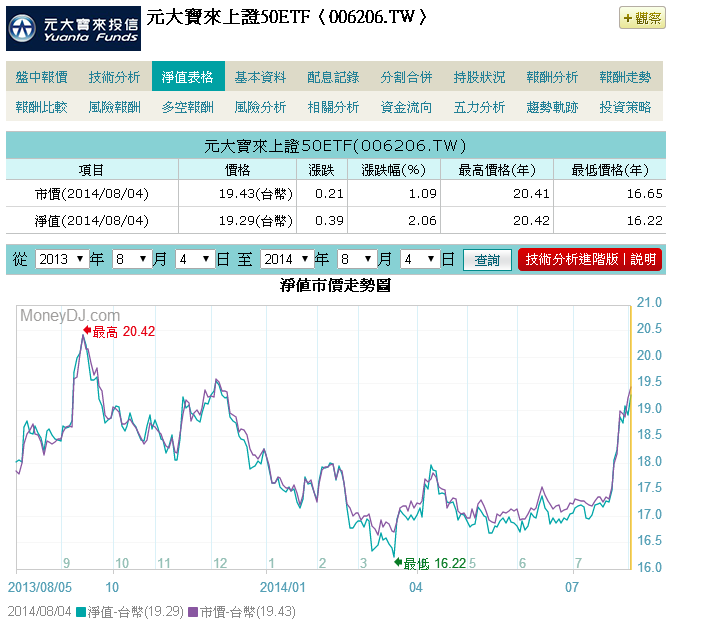The height and width of the screenshot is (632, 720).
Task: Click the page title 元大寶來上證50ETF（006206.TW）
Action: tap(287, 17)
